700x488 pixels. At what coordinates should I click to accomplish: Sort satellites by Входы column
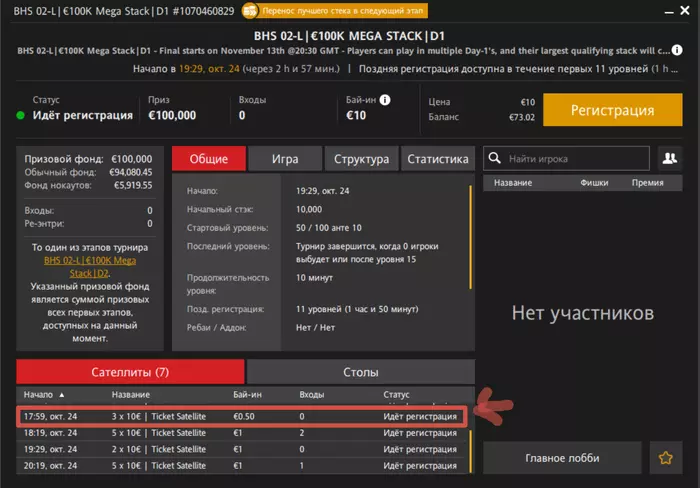pos(312,395)
